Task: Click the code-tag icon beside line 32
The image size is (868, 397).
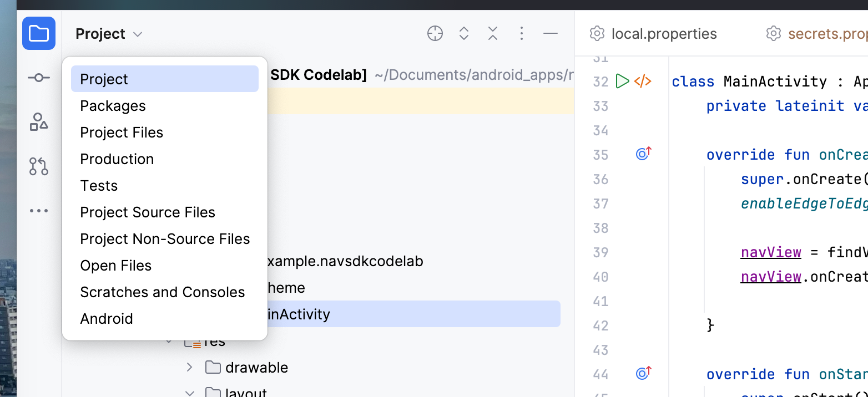Action: click(x=643, y=81)
